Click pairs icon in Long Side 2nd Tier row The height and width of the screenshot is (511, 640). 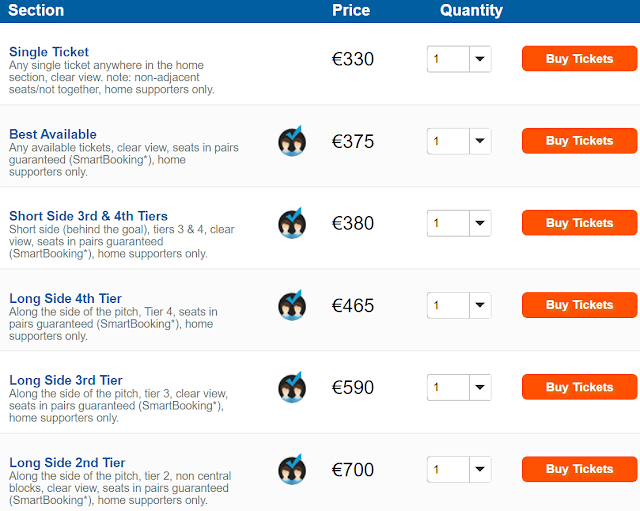tap(292, 469)
